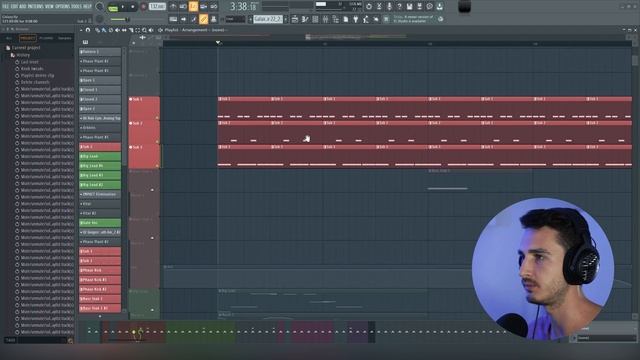Image resolution: width=640 pixels, height=360 pixels.
Task: Toggle the orange highlighted second-row tool button
Action: pos(203,19)
